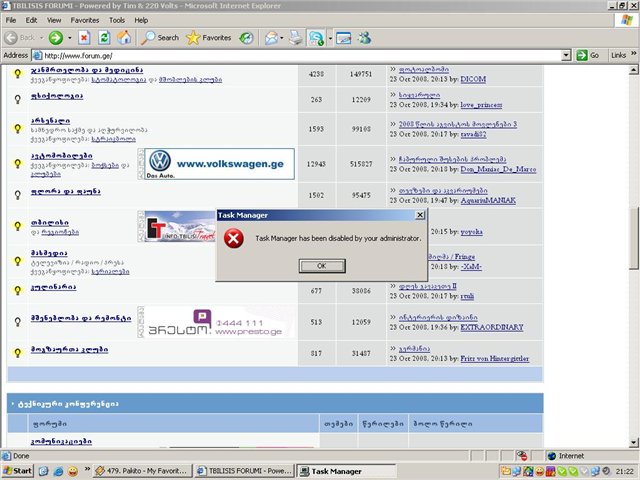640x480 pixels.
Task: Refresh the page using the Refresh icon
Action: pyautogui.click(x=104, y=38)
